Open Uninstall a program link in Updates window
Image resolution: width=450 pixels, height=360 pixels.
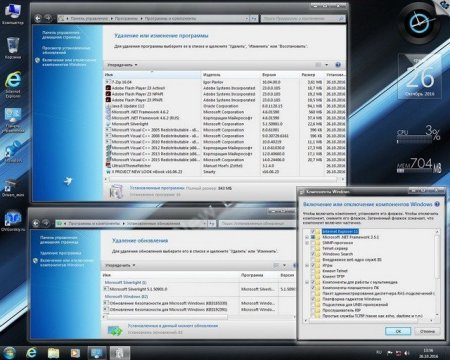point(60,253)
